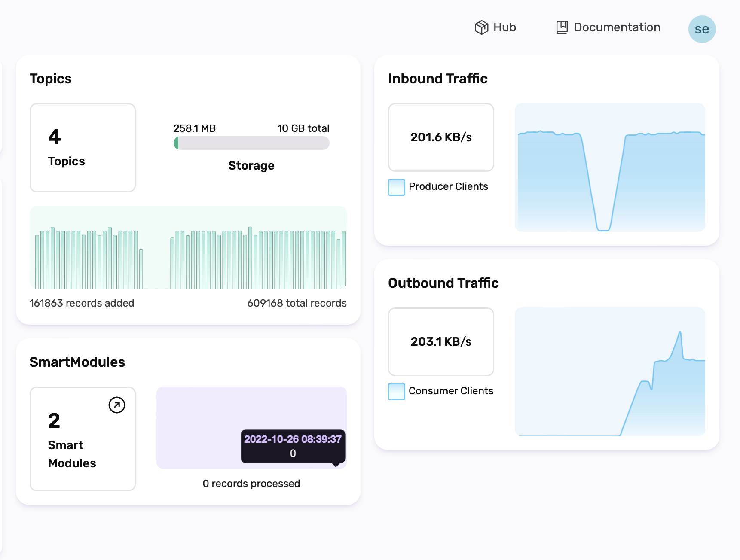Toggle the Consumer Clients checkbox

click(x=396, y=391)
